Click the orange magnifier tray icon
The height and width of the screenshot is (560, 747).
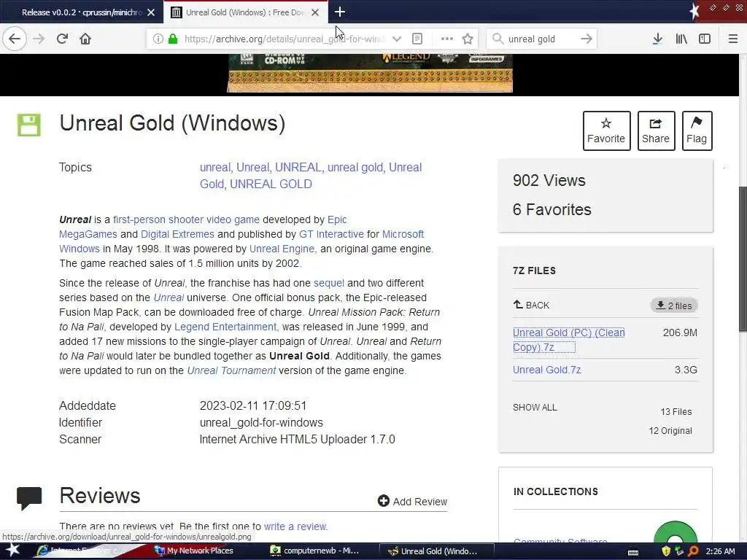click(693, 551)
